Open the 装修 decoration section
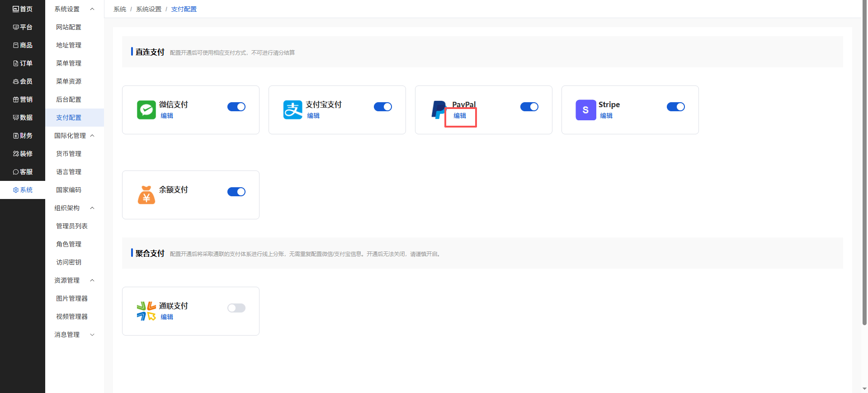The height and width of the screenshot is (393, 868). 23,154
